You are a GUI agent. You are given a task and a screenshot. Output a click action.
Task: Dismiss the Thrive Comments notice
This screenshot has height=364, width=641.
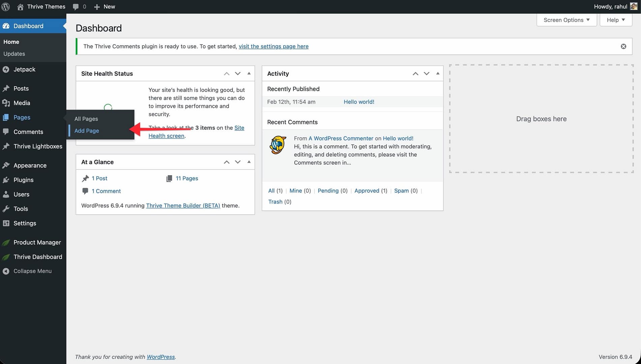tap(623, 47)
